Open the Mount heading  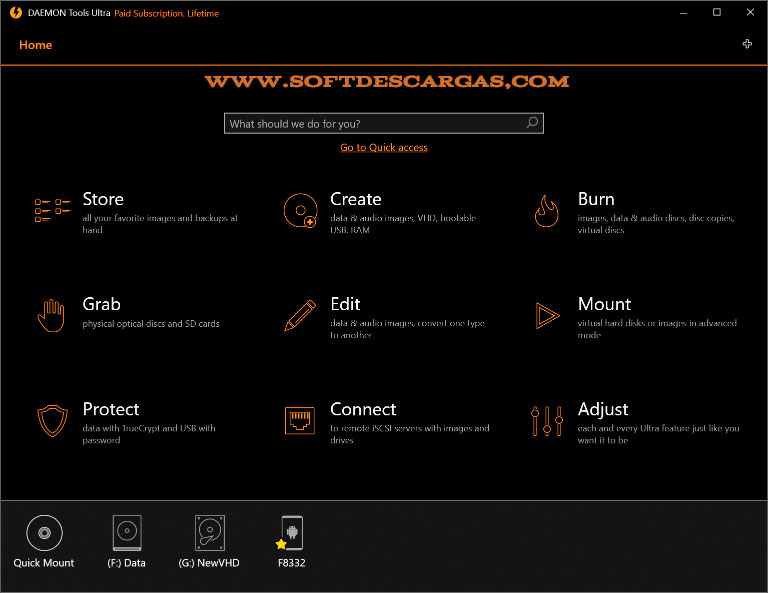point(604,304)
